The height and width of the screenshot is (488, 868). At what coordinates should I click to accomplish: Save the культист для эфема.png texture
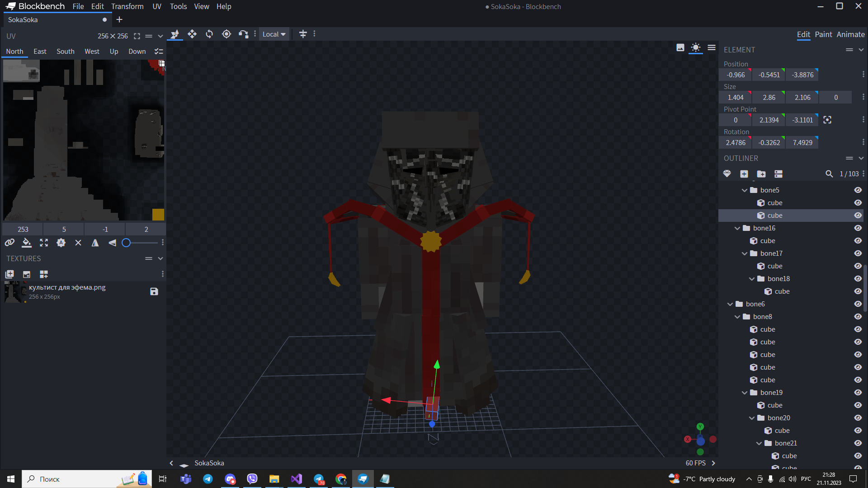(x=154, y=291)
